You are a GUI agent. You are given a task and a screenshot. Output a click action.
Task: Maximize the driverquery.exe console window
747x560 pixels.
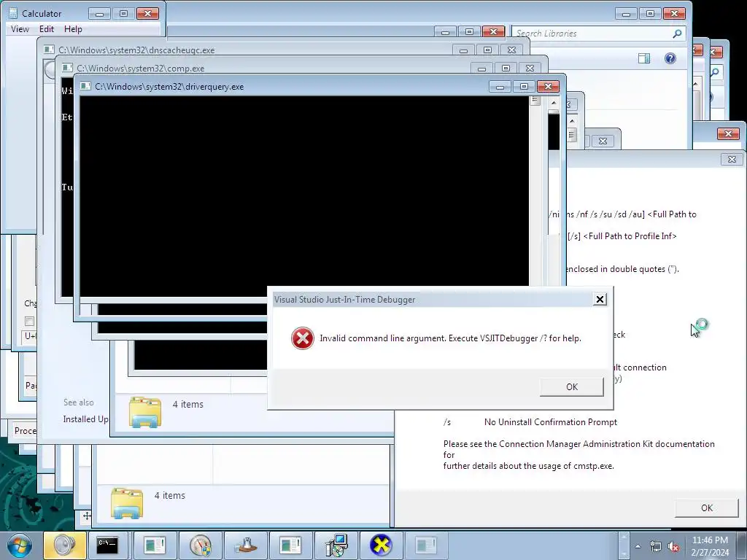[x=524, y=87]
